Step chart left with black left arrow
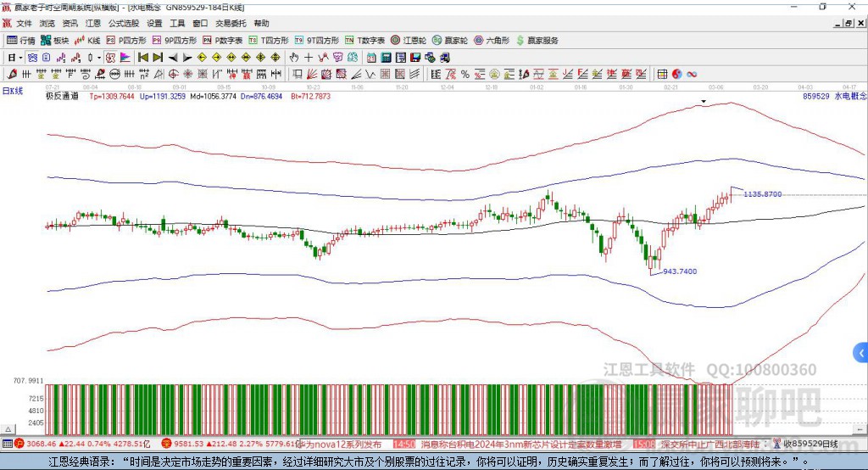 (x=173, y=58)
